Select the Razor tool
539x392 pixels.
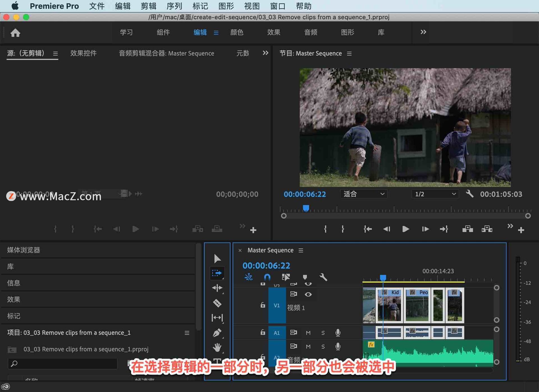[x=218, y=303]
